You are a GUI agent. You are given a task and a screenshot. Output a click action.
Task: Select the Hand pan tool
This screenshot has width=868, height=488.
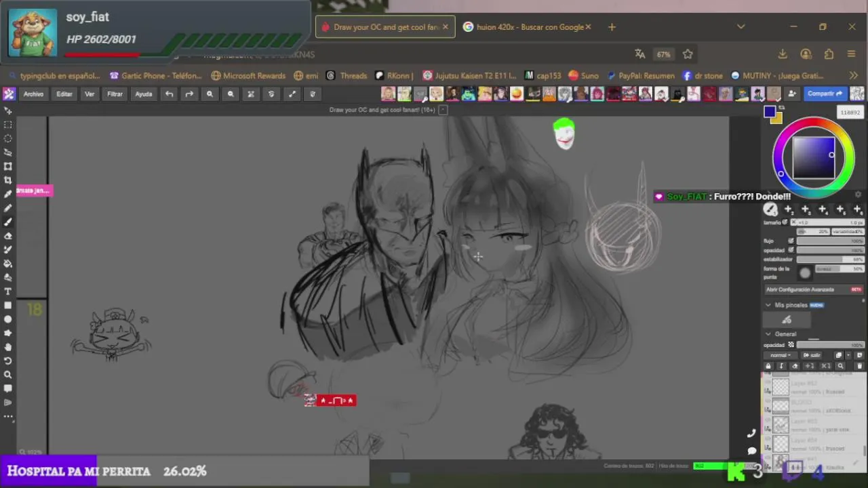point(8,347)
